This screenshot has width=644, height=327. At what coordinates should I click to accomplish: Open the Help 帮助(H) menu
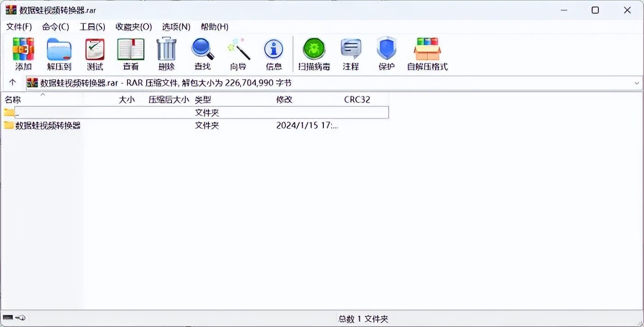click(215, 27)
